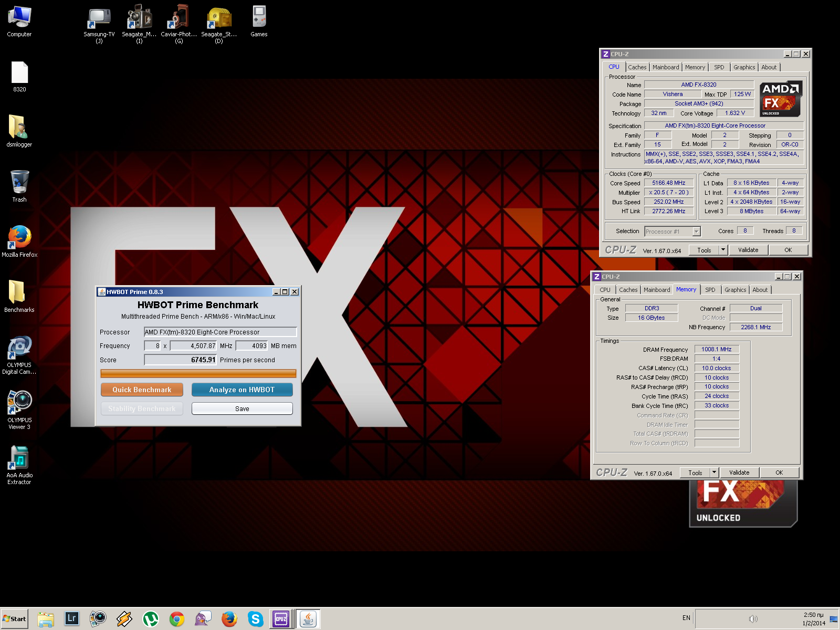840x630 pixels.
Task: Launch OLYMPUS Digital Camera shortcut
Action: 19,355
